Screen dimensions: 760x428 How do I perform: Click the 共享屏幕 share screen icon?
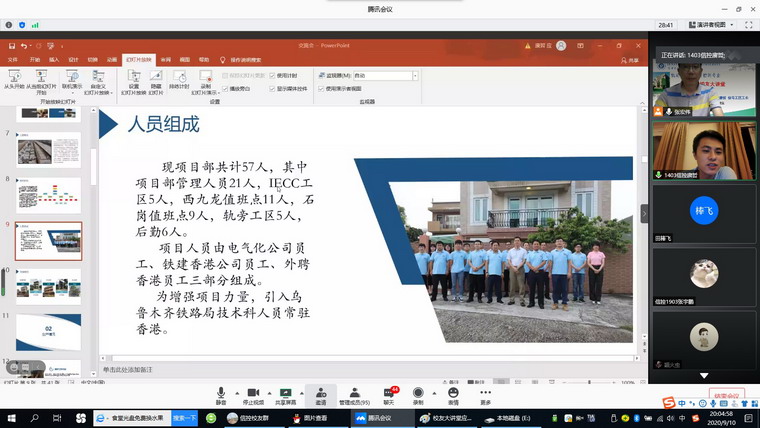(286, 392)
